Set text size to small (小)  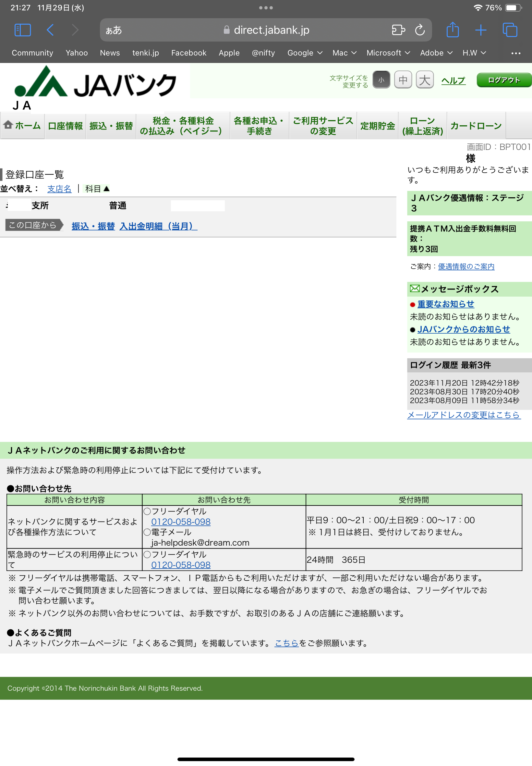(x=381, y=80)
